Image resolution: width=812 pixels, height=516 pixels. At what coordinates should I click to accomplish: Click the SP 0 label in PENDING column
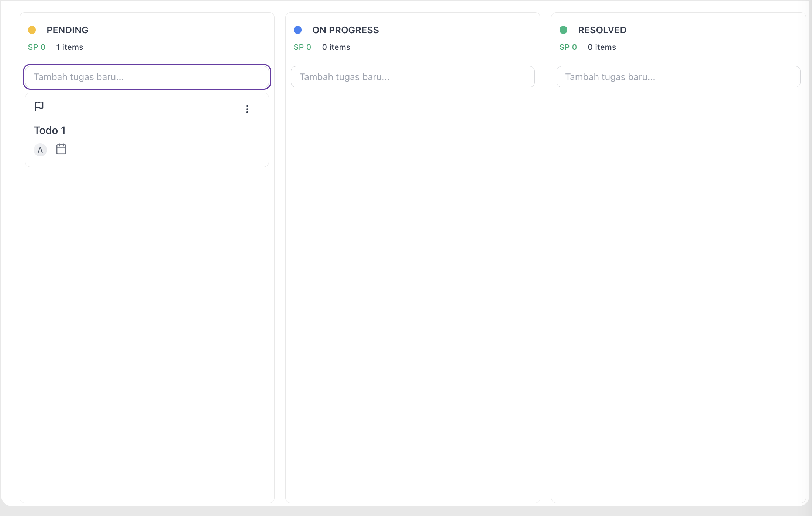pyautogui.click(x=37, y=47)
